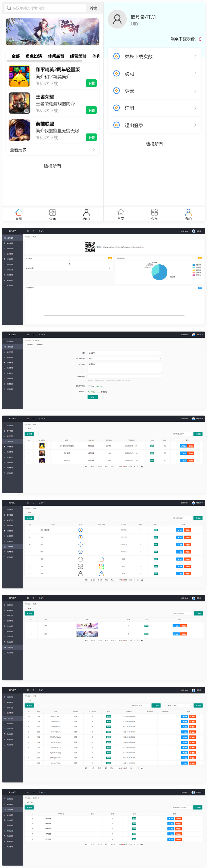Switch to the 角色扮演 category tab
The height and width of the screenshot is (868, 207).
click(x=34, y=56)
